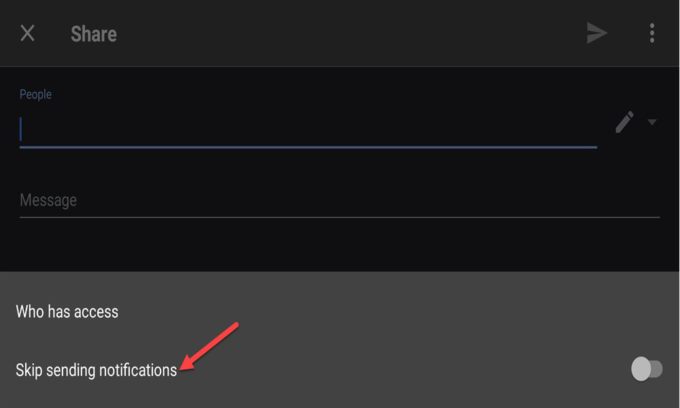Expand the permission dropdown arrow beside the pencil
This screenshot has height=408, width=680.
(x=652, y=123)
